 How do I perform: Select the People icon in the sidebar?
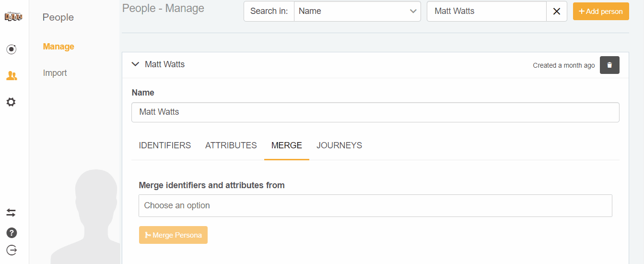coord(11,76)
